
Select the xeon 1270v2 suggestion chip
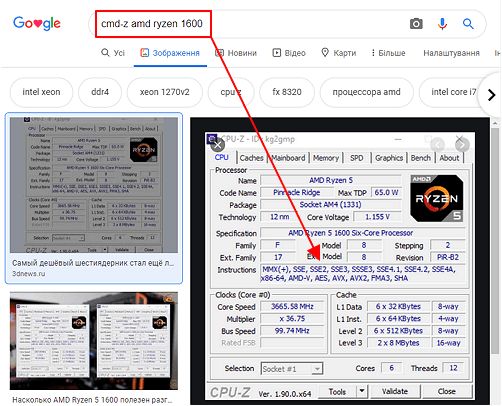pyautogui.click(x=165, y=92)
